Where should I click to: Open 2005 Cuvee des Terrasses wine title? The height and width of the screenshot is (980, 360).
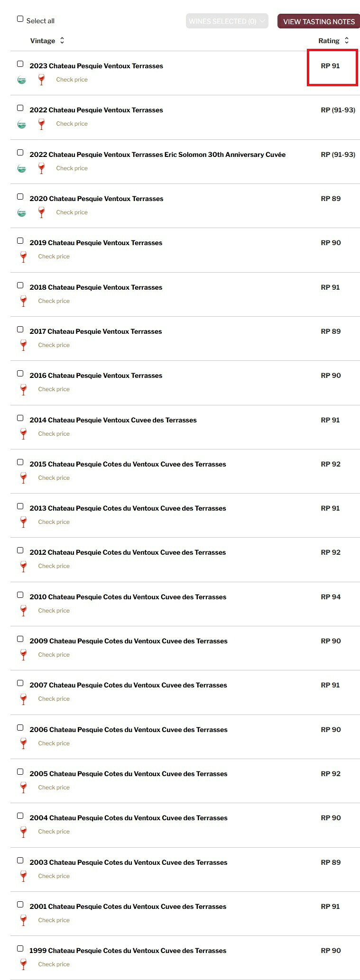point(129,774)
